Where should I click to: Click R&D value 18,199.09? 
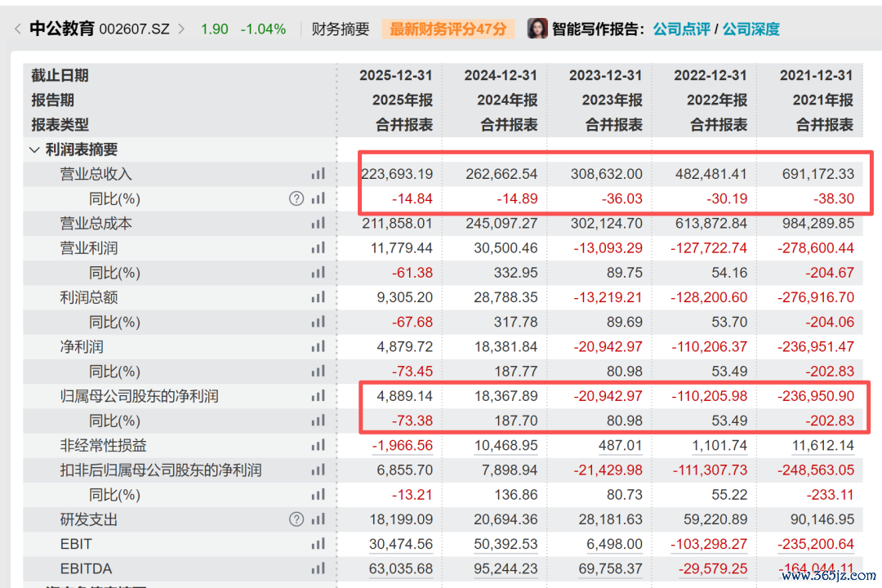click(401, 519)
